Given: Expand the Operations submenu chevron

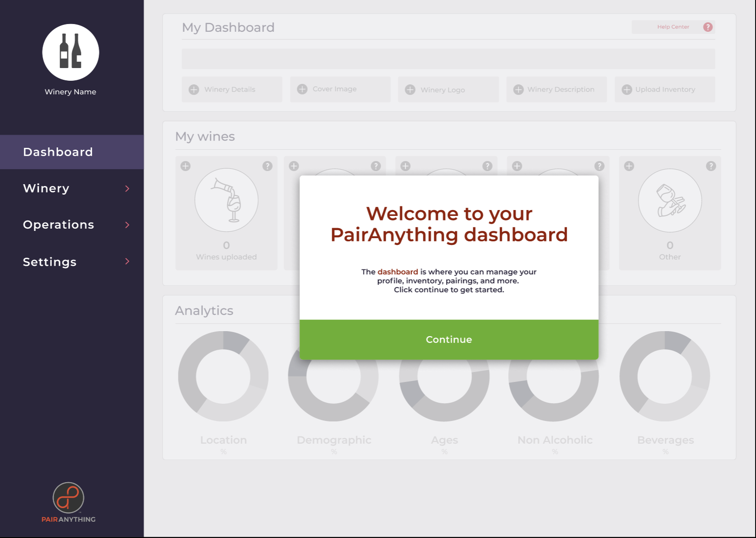Looking at the screenshot, I should (x=128, y=225).
